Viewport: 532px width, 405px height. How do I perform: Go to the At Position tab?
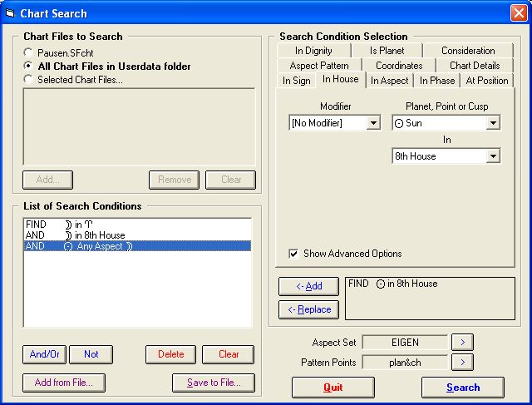(x=487, y=81)
